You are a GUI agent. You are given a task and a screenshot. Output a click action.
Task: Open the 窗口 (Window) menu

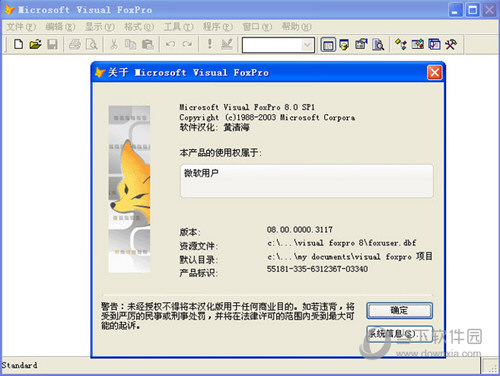pyautogui.click(x=257, y=27)
